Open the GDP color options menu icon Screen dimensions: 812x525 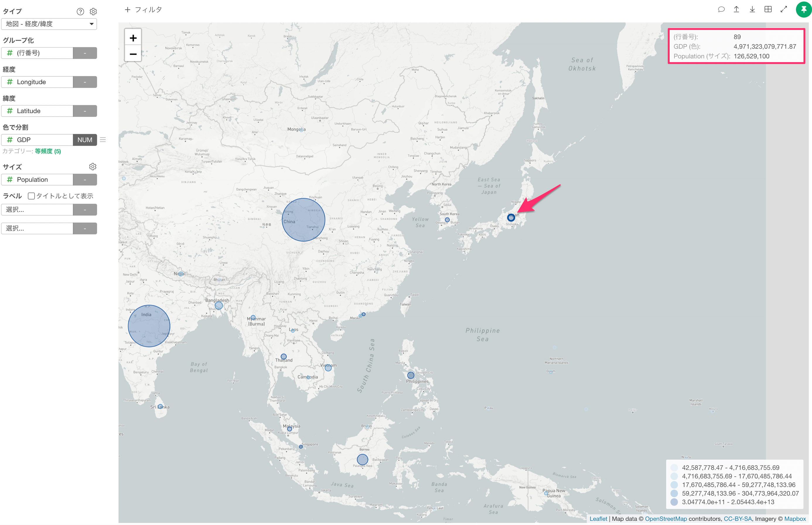(x=103, y=140)
